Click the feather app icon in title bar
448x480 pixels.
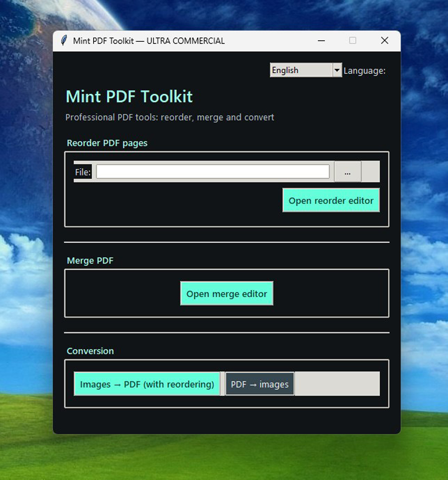[x=63, y=41]
